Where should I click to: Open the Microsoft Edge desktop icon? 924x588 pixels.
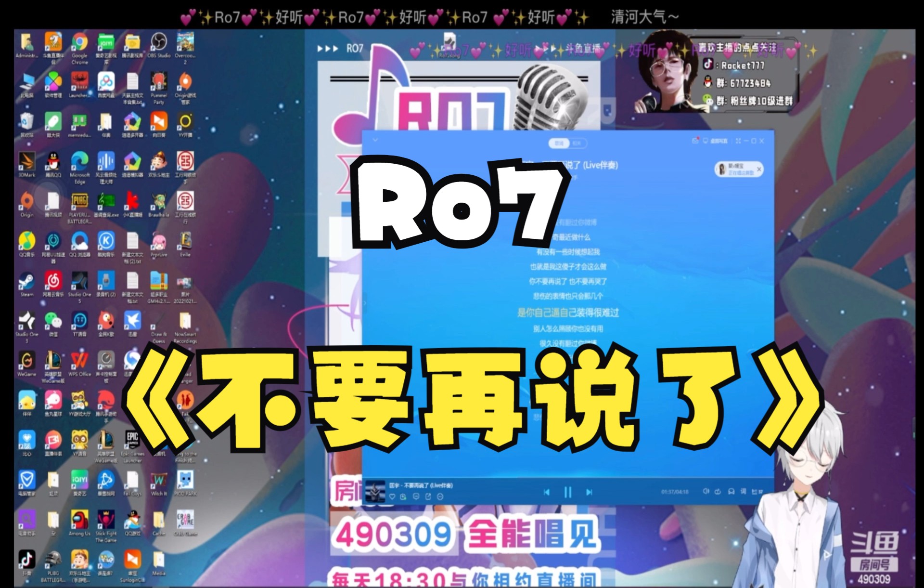click(79, 167)
